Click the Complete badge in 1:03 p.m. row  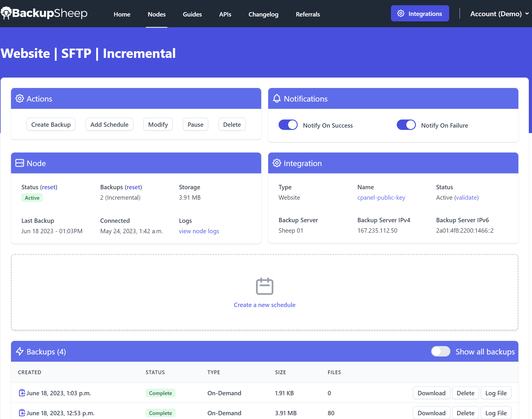point(160,393)
